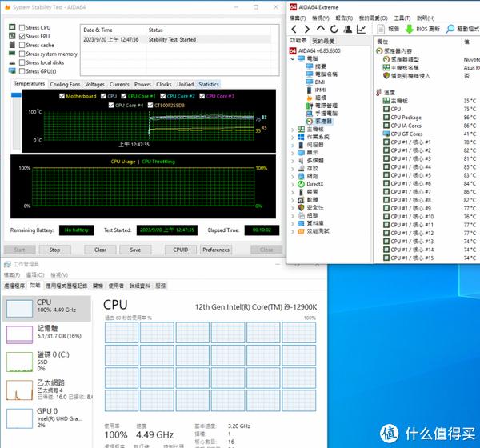Viewport: 480px width, 448px height.
Task: Click the green DirectX Xbox icon
Action: 301,184
